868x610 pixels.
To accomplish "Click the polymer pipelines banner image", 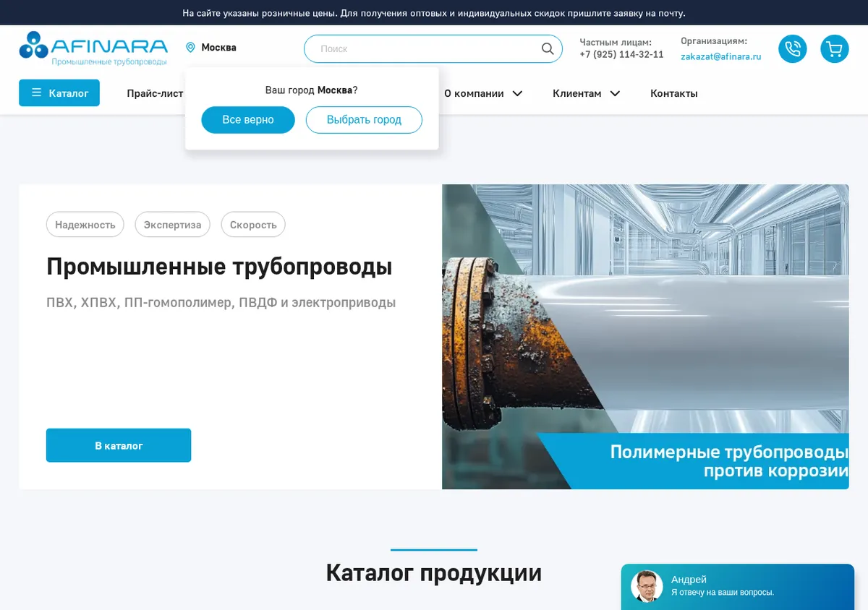I will coord(645,337).
